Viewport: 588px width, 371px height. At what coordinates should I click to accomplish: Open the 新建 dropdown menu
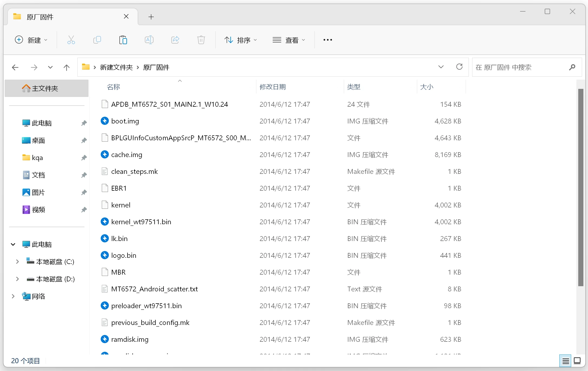tap(31, 40)
